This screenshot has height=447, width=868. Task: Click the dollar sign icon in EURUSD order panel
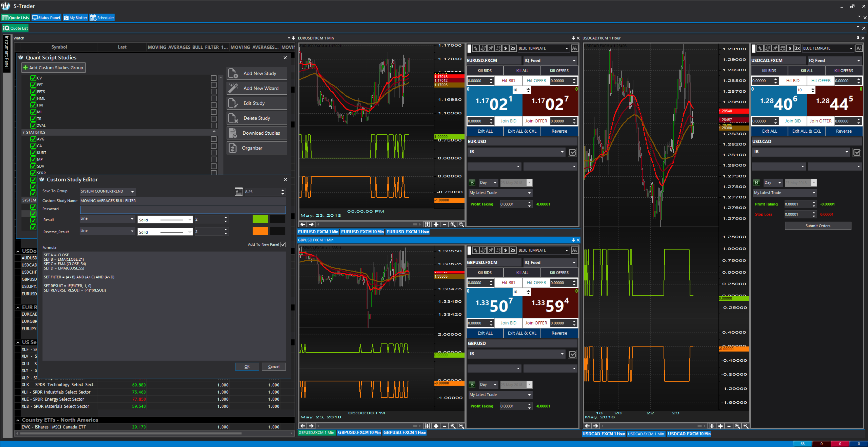[x=505, y=48]
